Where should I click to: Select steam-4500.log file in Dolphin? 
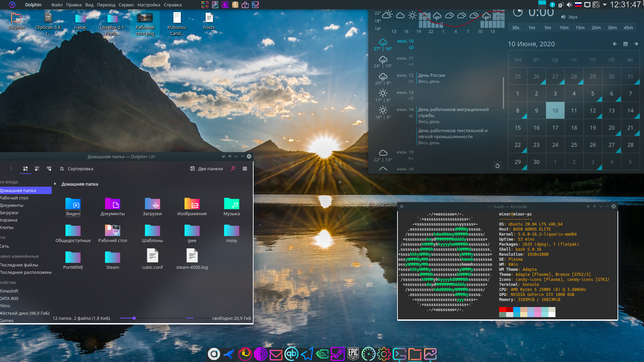192,259
